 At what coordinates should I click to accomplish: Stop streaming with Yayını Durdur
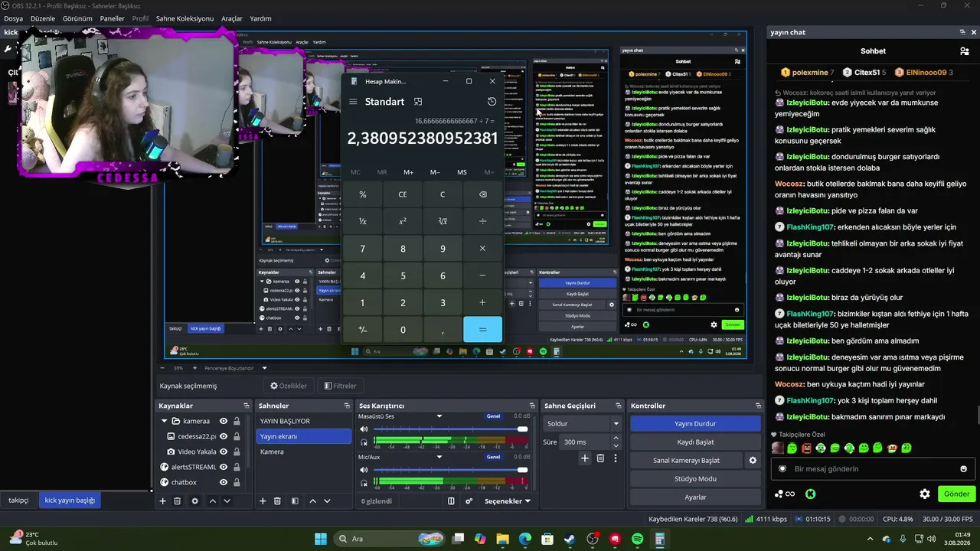point(695,423)
